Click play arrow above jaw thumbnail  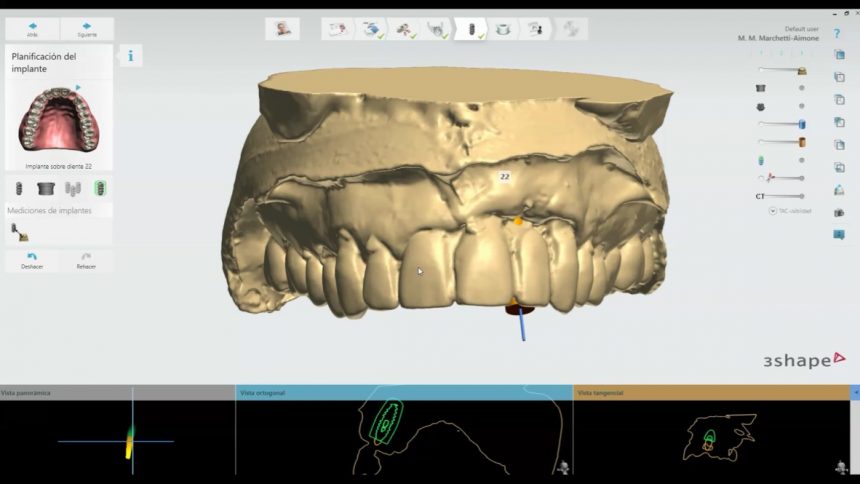pos(78,87)
